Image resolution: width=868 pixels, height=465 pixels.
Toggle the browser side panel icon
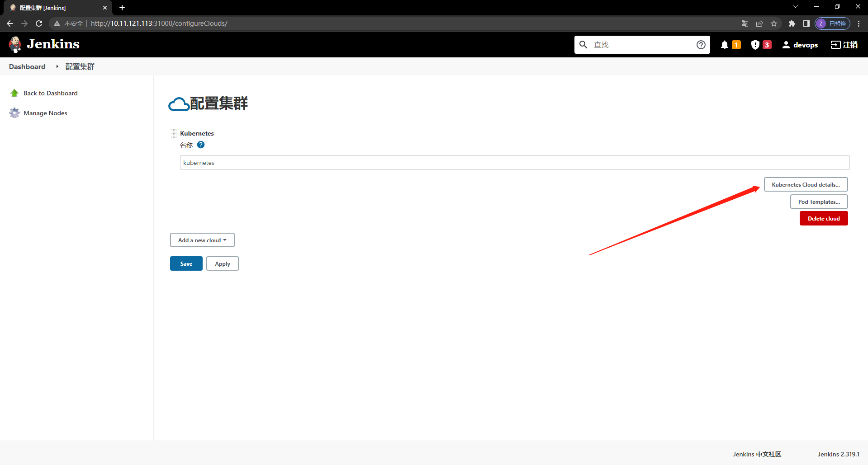tap(806, 23)
